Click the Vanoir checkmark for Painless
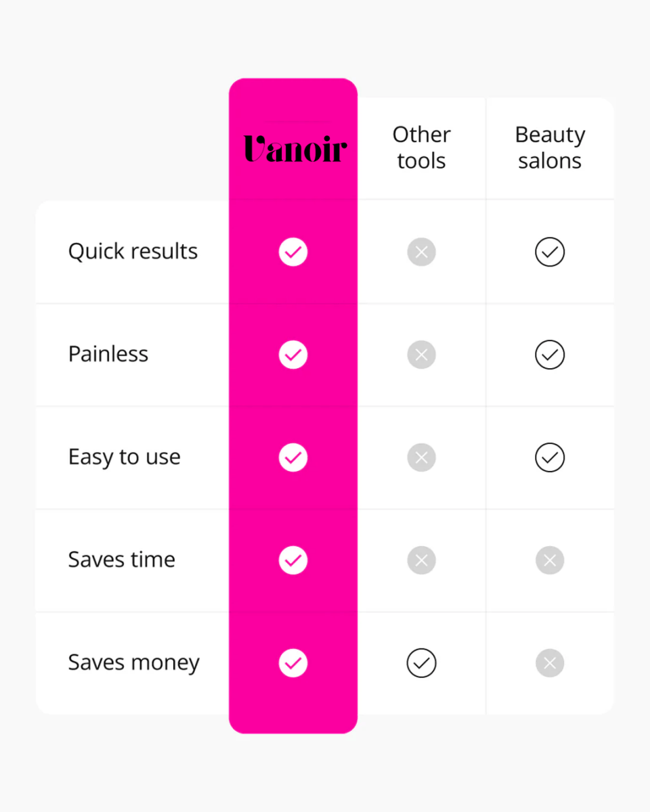This screenshot has height=812, width=650. click(x=293, y=355)
